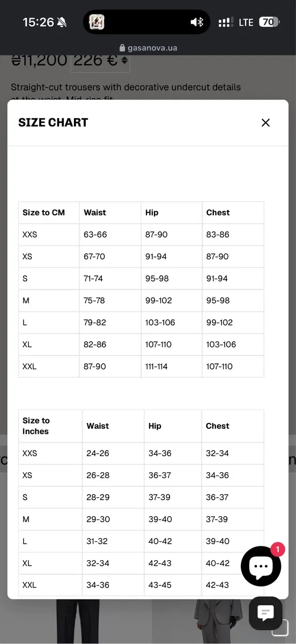Select the Size to Inches header cell
The width and height of the screenshot is (296, 644).
click(x=50, y=426)
